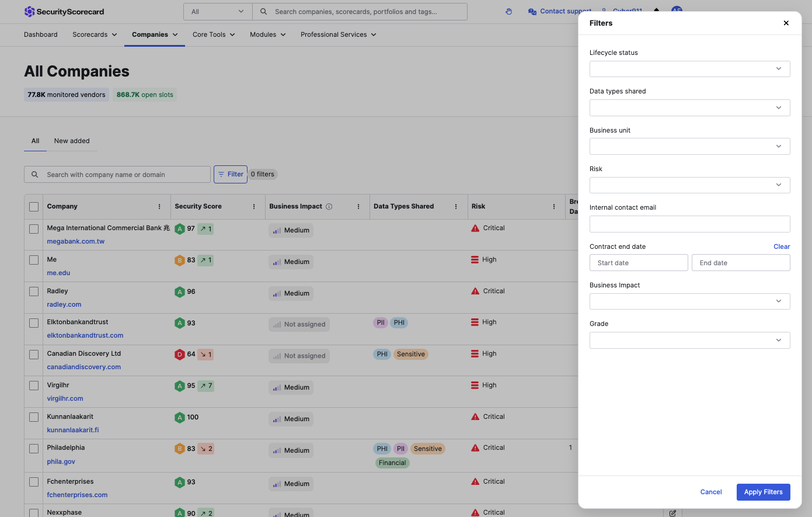Open the Business Impact filter dropdown

tap(690, 301)
